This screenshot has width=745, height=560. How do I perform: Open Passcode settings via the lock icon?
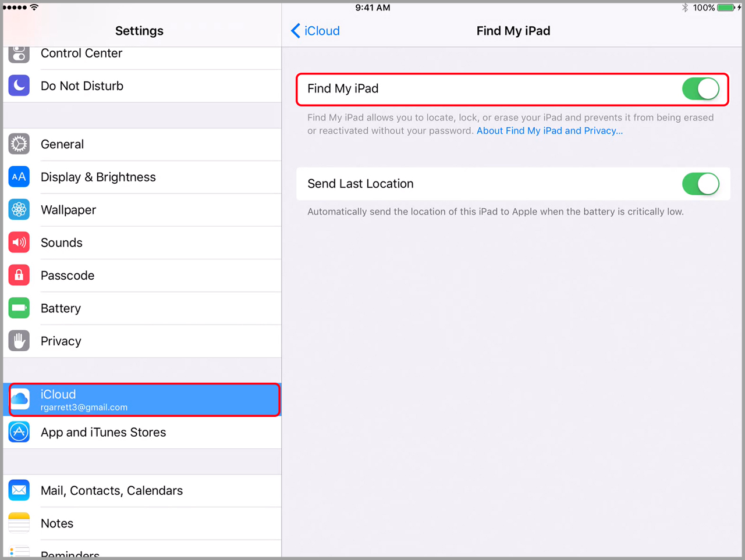point(19,275)
